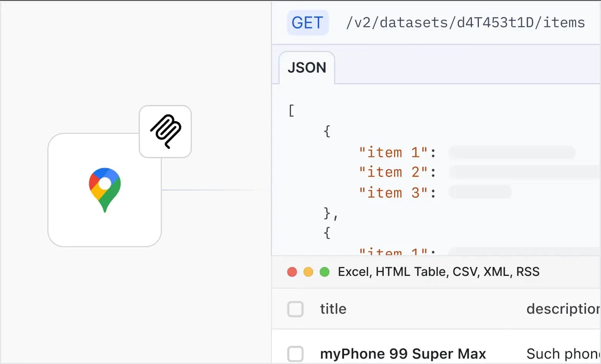601x364 pixels.
Task: Click the Google Maps pin icon
Action: [105, 189]
